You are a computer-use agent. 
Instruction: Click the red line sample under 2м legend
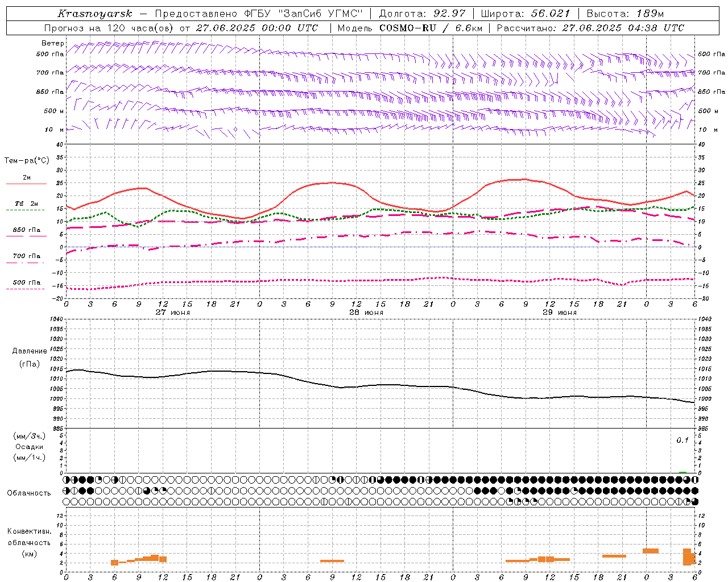[26, 184]
